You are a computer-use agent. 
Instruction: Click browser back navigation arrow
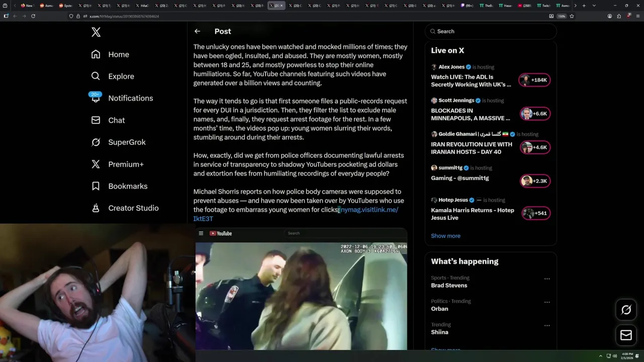[x=15, y=16]
